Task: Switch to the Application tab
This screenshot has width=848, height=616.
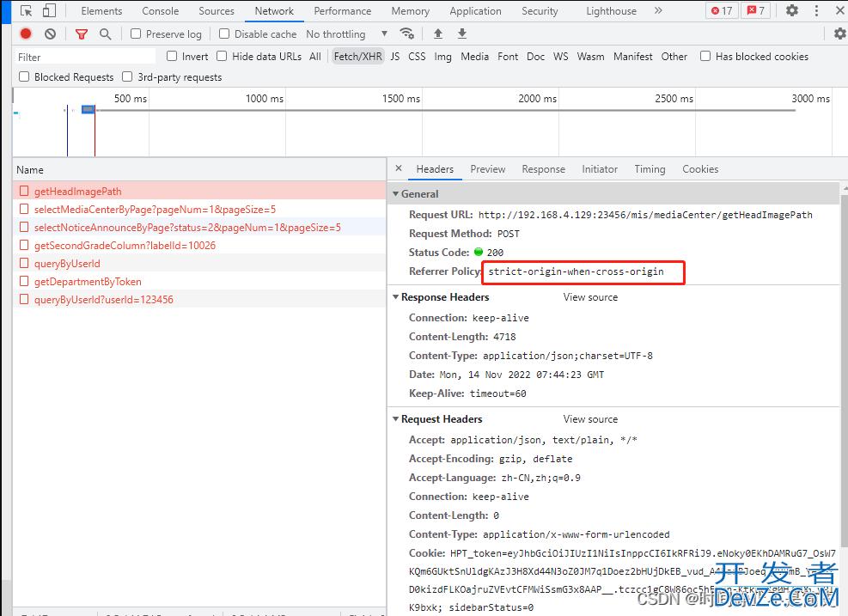Action: 475,11
